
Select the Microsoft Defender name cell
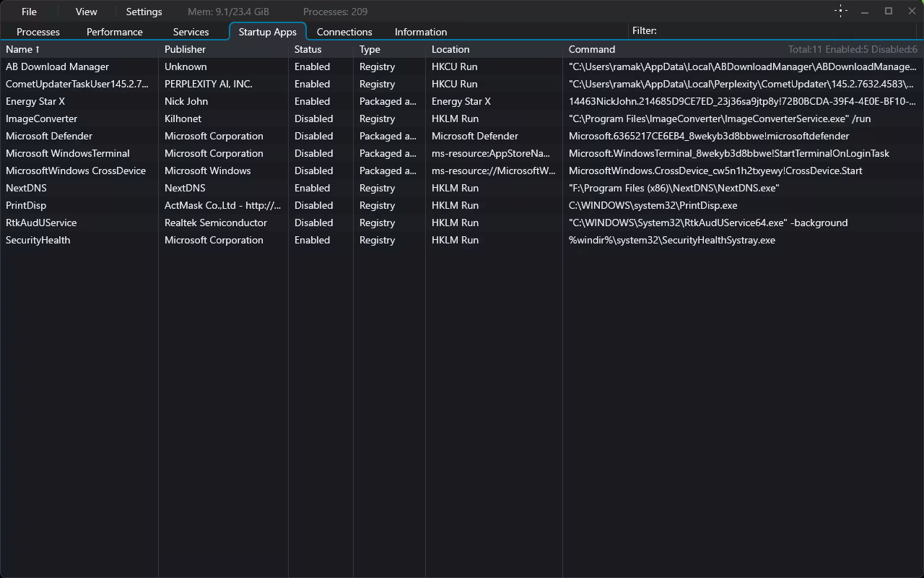49,136
